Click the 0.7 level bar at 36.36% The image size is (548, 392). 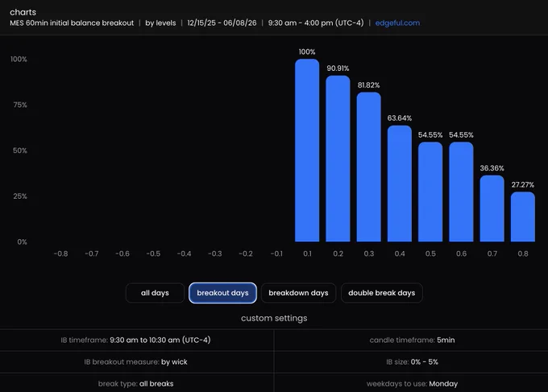coord(492,208)
